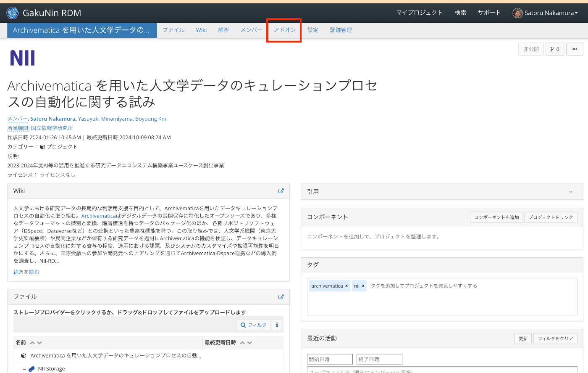The width and height of the screenshot is (588, 373).
Task: Click the archivematica tag label
Action: click(x=327, y=286)
